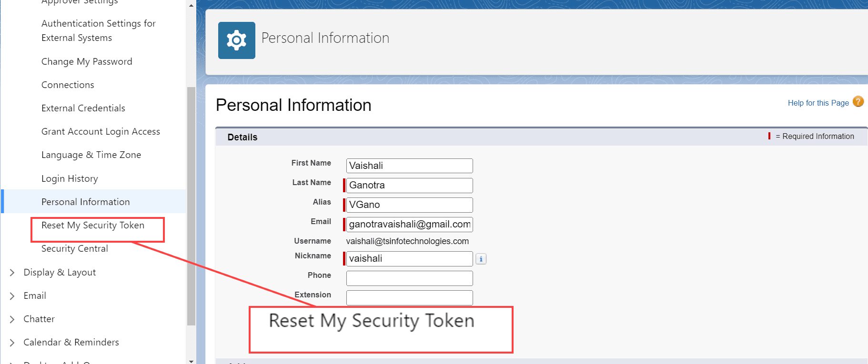Open Grant Account Login Access page
The image size is (868, 364).
(101, 131)
